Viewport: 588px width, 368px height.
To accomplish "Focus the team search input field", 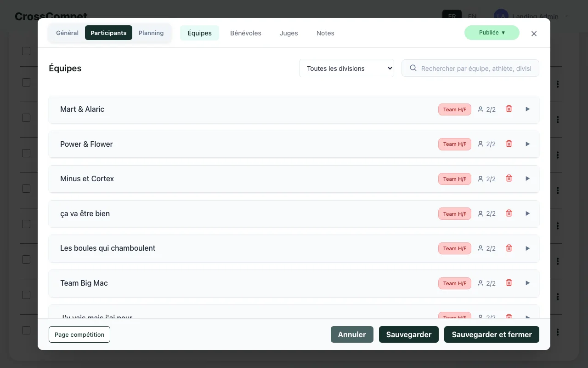I will 476,68.
